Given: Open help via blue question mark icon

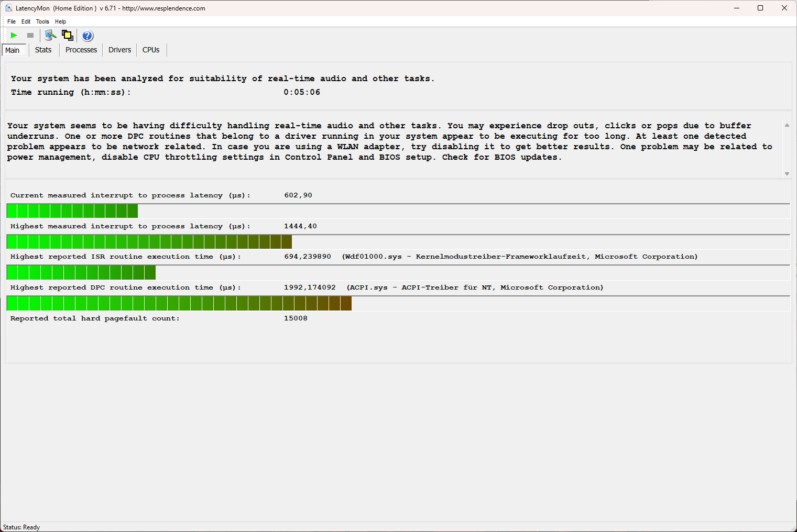Looking at the screenshot, I should (88, 36).
